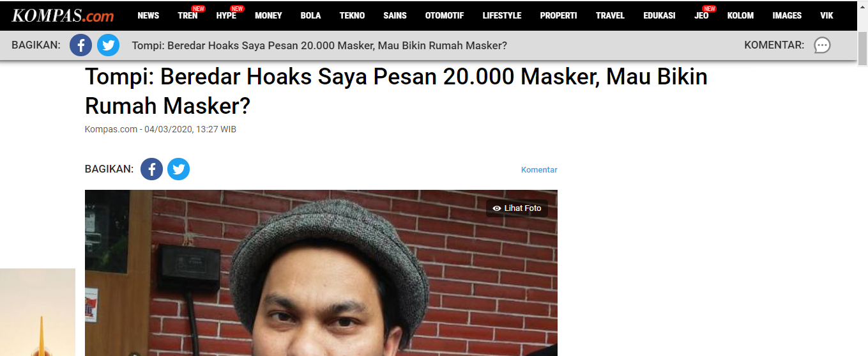Open the BOLA section
868x356 pixels.
coord(310,16)
